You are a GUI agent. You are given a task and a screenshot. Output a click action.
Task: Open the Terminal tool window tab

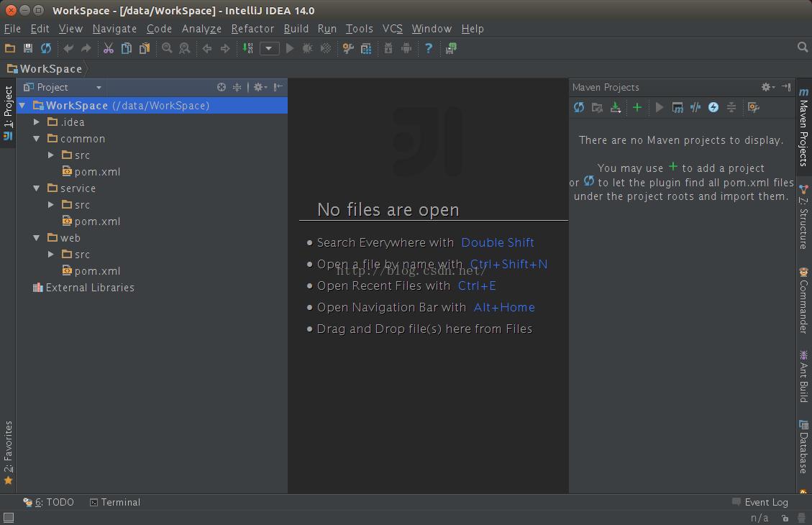(115, 502)
